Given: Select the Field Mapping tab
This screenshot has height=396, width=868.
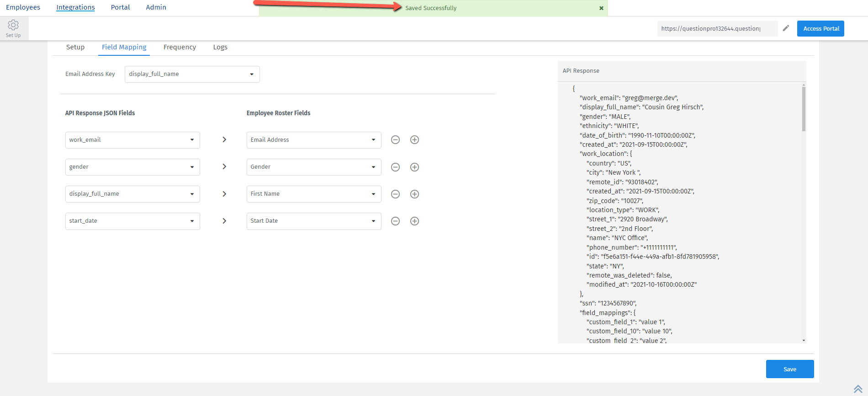Looking at the screenshot, I should click(x=124, y=47).
